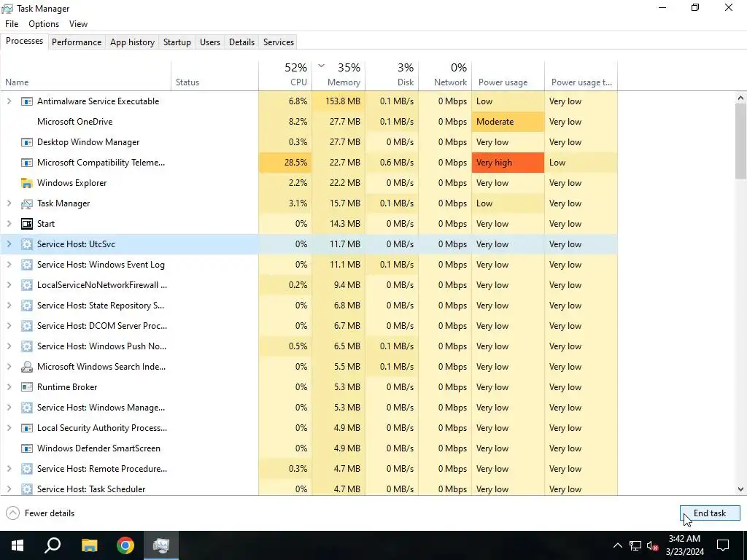Switch to the Services tab

tap(279, 42)
